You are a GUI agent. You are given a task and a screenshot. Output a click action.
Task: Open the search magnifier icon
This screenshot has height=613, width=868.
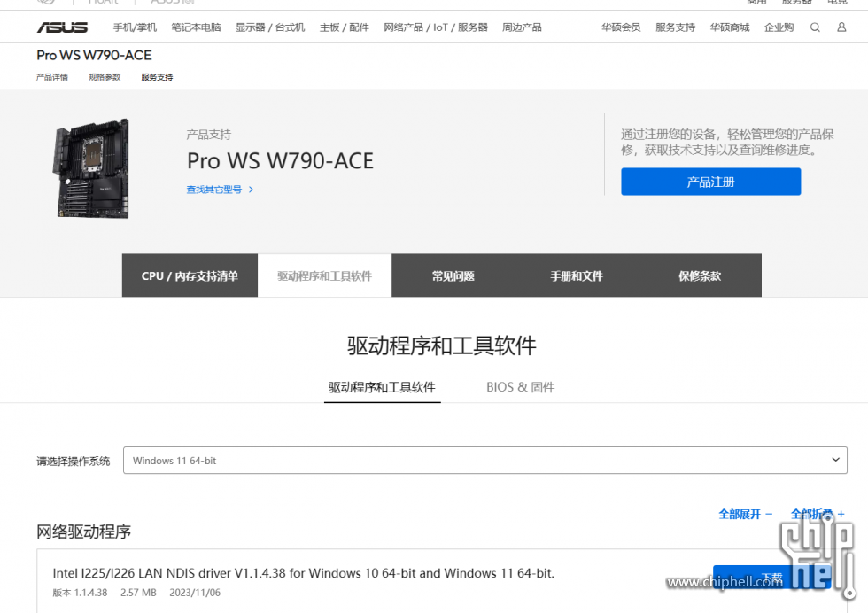point(815,27)
